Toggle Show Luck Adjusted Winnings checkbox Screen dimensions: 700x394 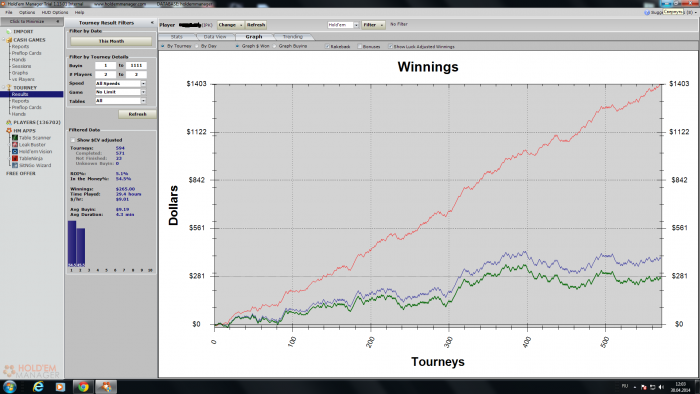coord(390,46)
